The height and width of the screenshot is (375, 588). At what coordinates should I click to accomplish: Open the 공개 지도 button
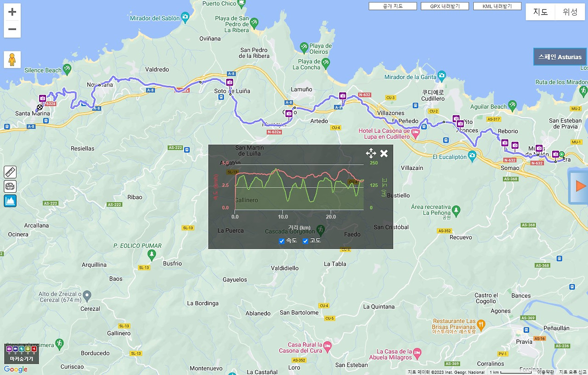pos(393,6)
